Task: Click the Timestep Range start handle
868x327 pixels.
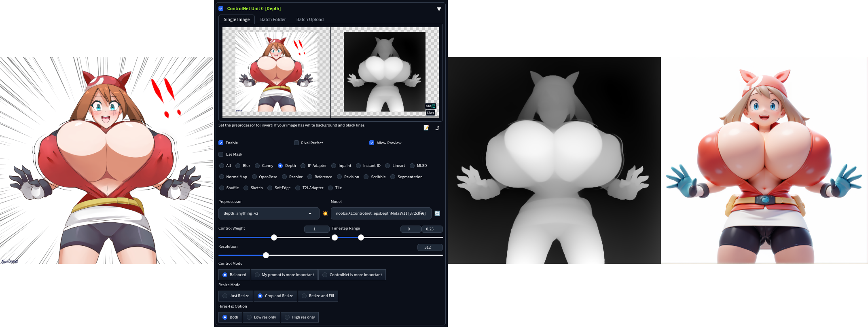Action: [x=334, y=238]
